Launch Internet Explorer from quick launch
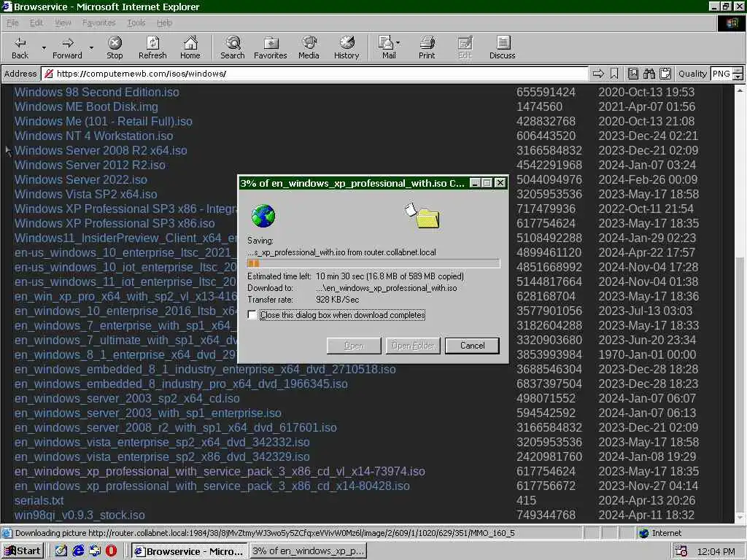This screenshot has height=560, width=747. [78, 551]
